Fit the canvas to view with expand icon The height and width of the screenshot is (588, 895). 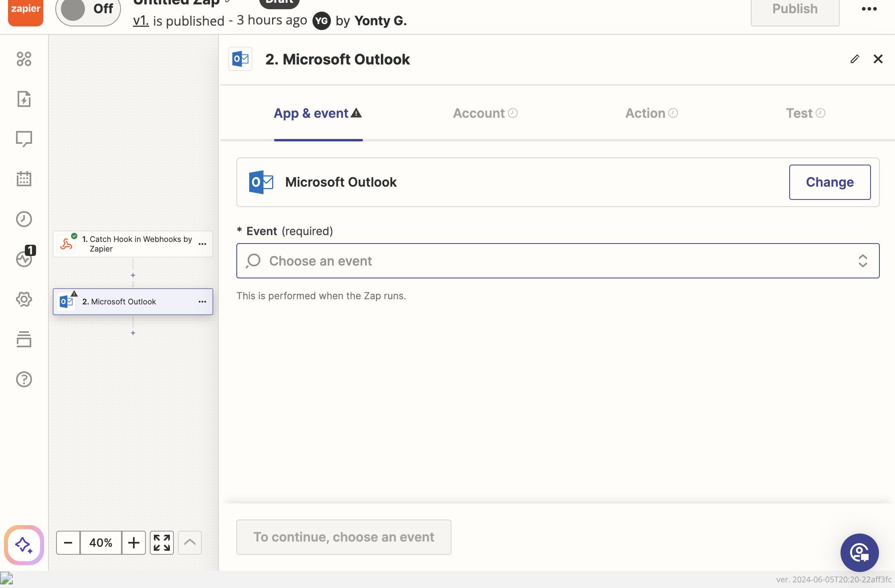click(x=162, y=543)
